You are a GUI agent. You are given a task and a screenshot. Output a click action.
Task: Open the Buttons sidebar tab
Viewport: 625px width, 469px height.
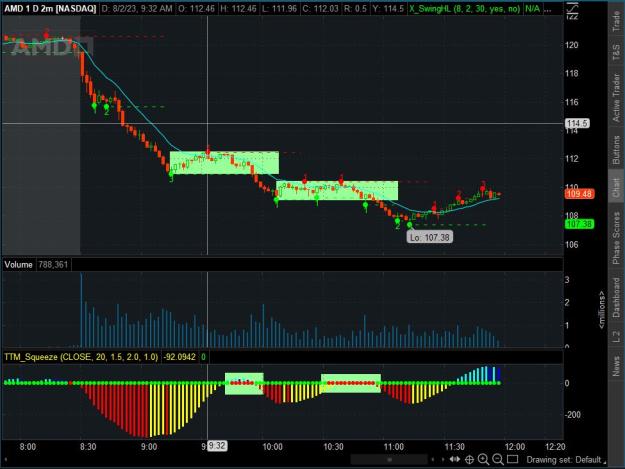click(616, 149)
